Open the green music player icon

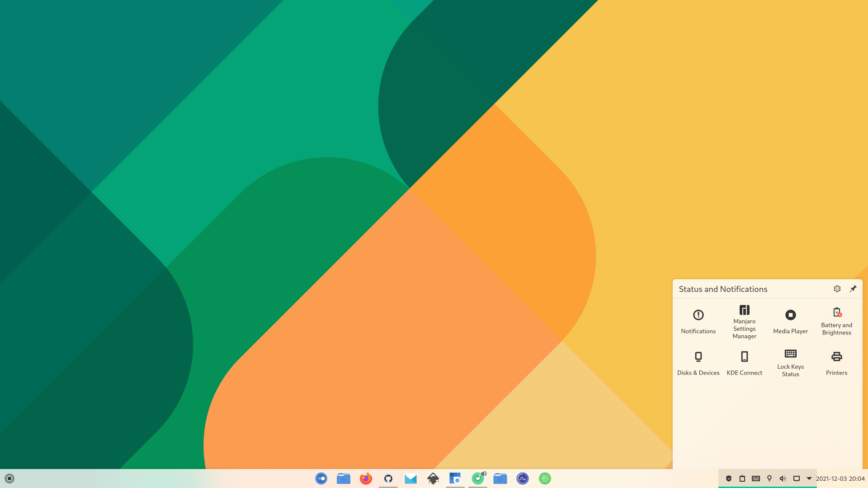pyautogui.click(x=478, y=479)
